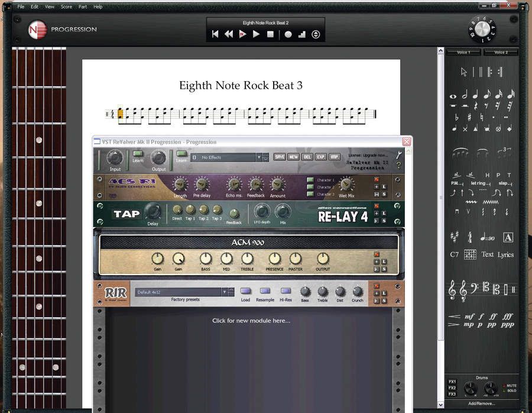Choose the natural accidental

[481, 117]
